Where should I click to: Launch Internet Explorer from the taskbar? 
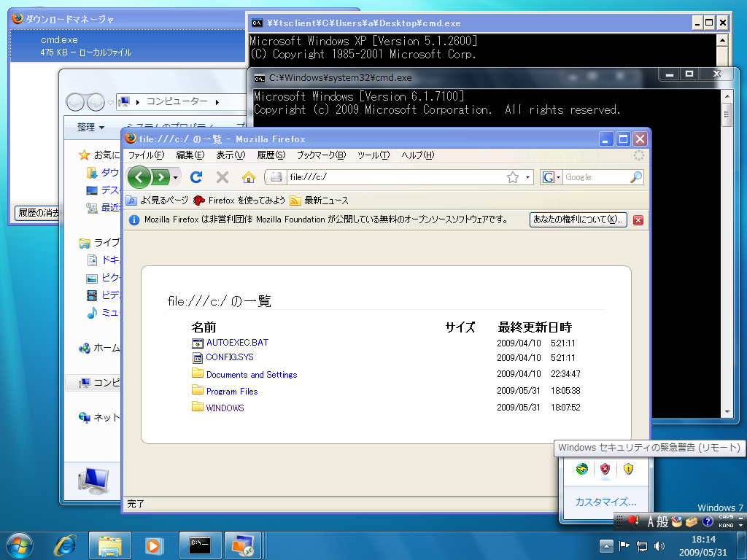(x=65, y=545)
